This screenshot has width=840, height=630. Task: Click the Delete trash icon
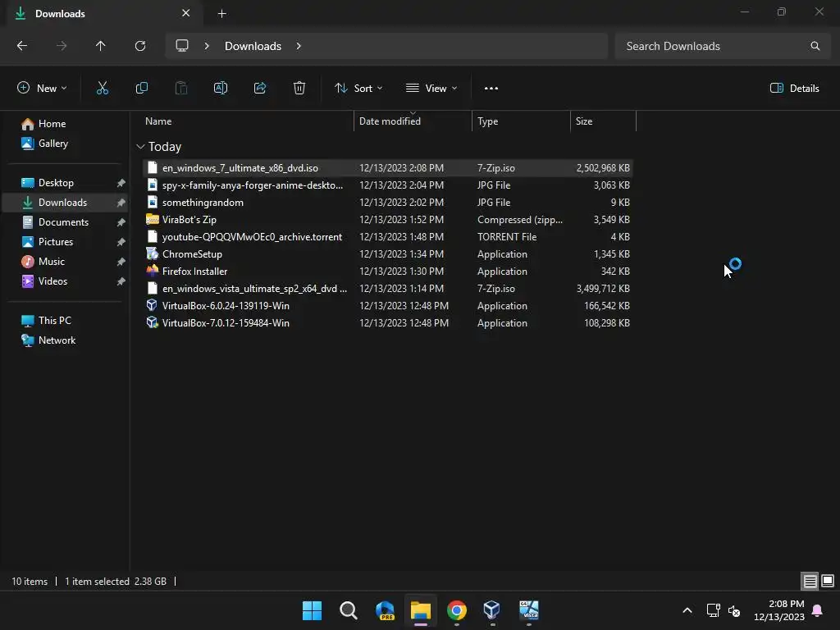point(299,89)
